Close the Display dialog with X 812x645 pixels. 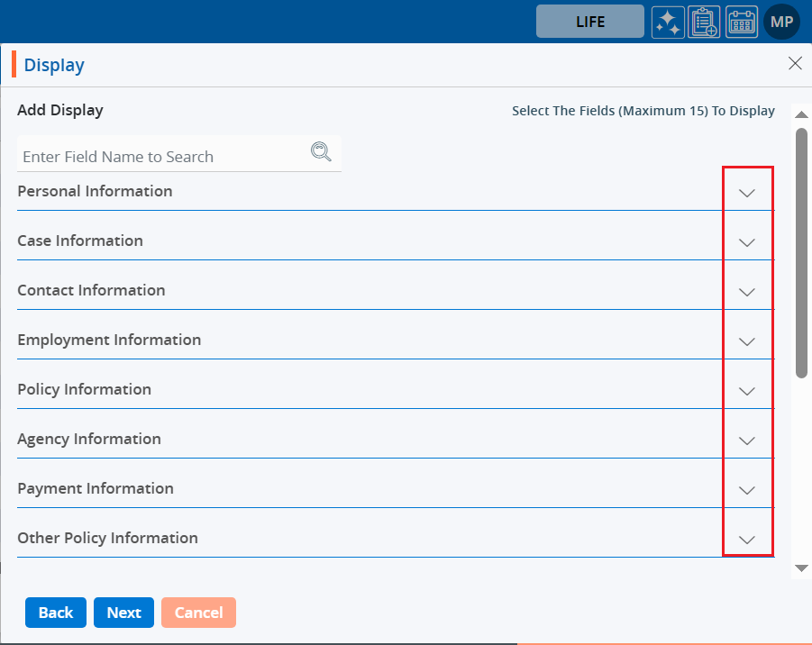pos(795,63)
